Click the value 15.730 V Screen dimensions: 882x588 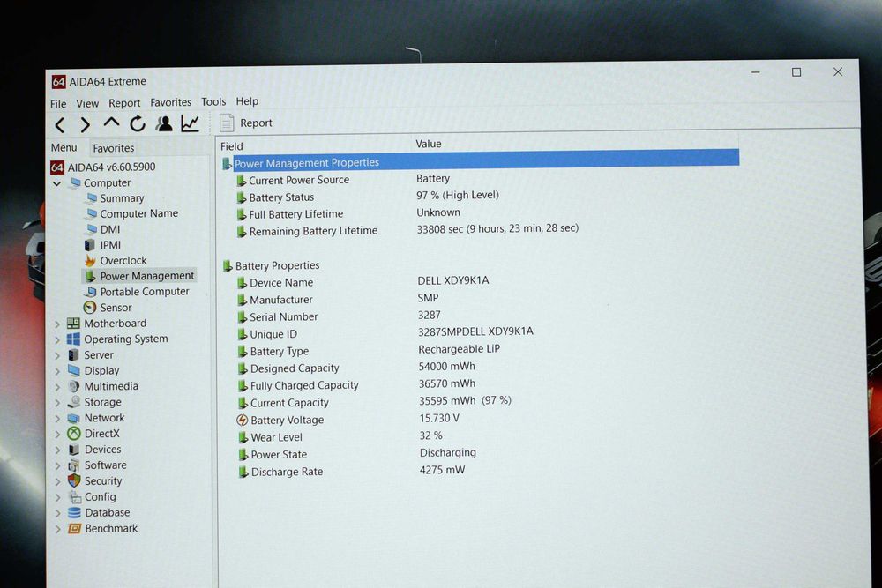click(x=438, y=418)
